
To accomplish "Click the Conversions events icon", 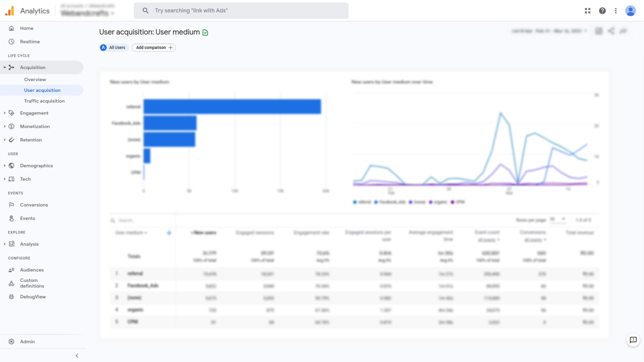I will [12, 205].
